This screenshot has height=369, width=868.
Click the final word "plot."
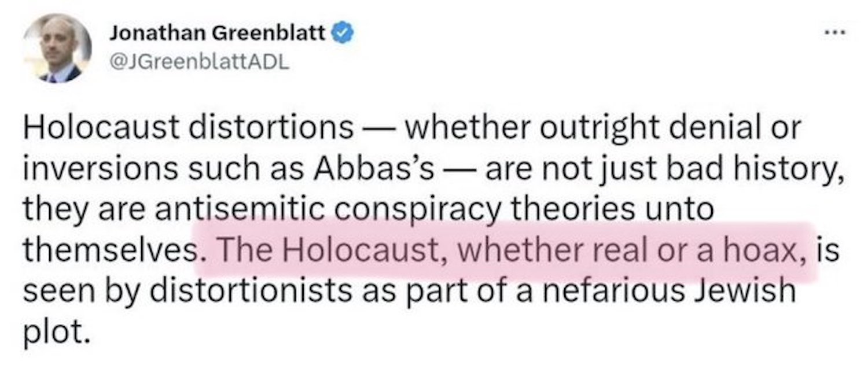pos(57,334)
